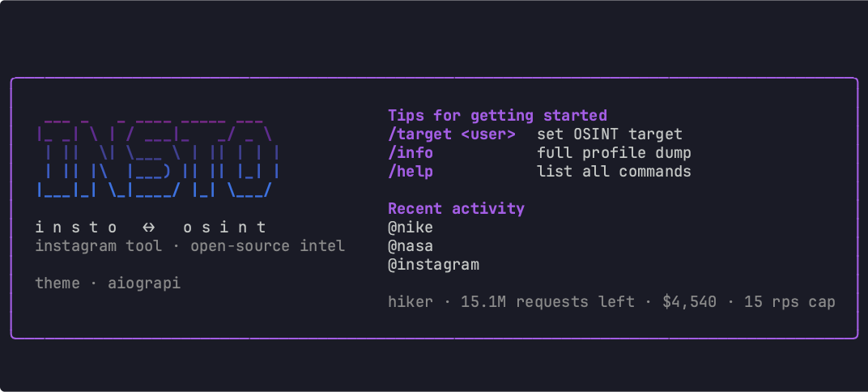The width and height of the screenshot is (868, 392).
Task: Click the "15.1M requests left" status text
Action: (x=547, y=303)
